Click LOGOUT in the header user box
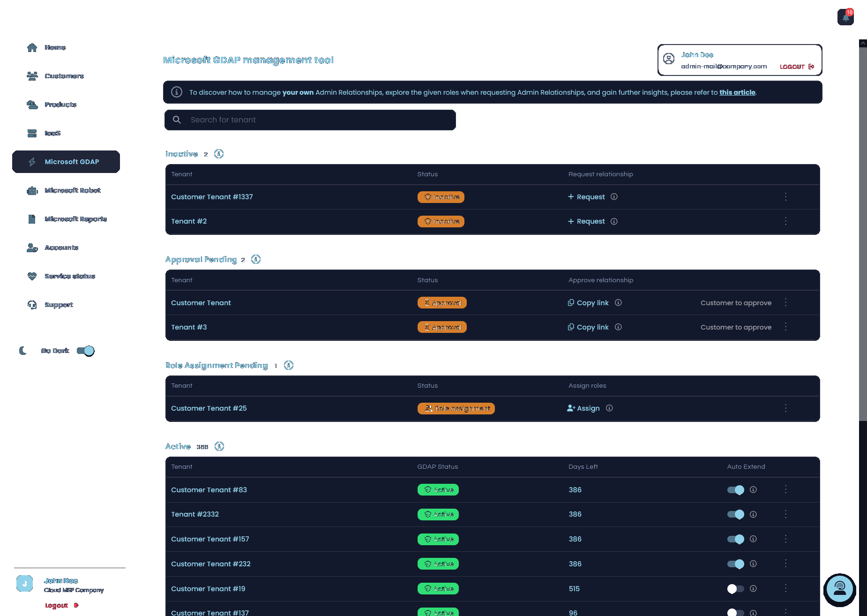This screenshot has height=616, width=867. pyautogui.click(x=797, y=67)
